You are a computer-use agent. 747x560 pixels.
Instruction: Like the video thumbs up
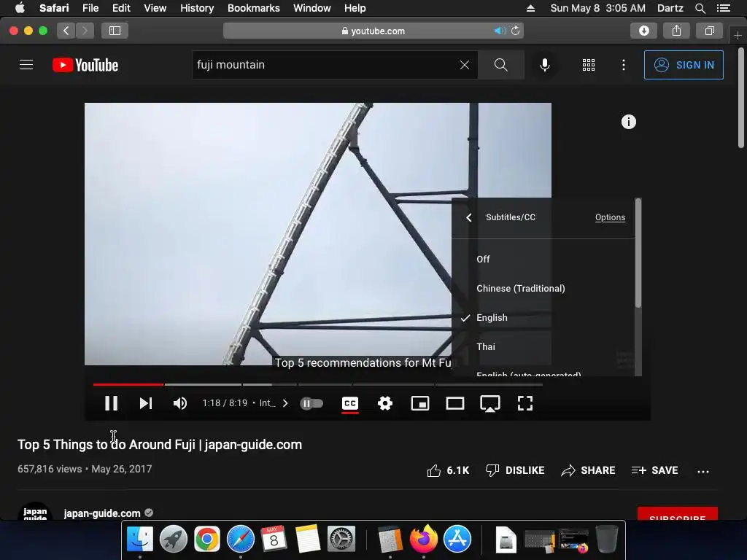[448, 470]
